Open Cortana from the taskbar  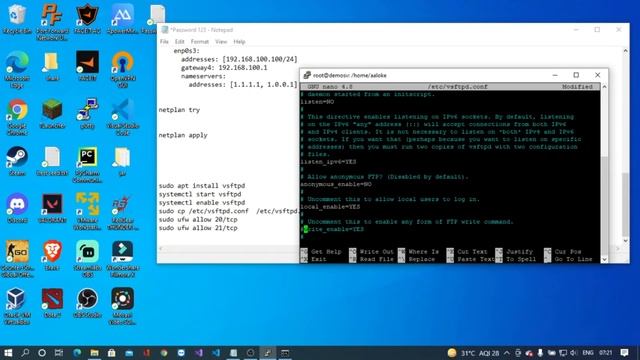click(x=42, y=353)
